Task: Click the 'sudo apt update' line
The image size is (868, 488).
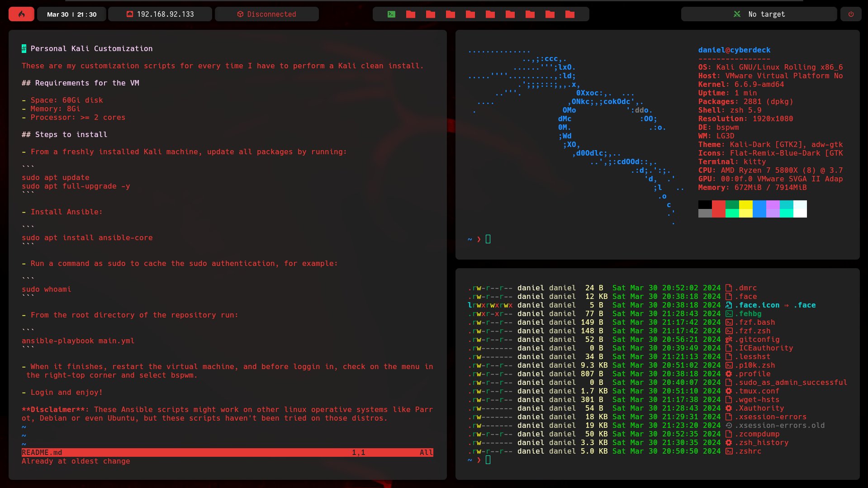Action: pyautogui.click(x=56, y=177)
